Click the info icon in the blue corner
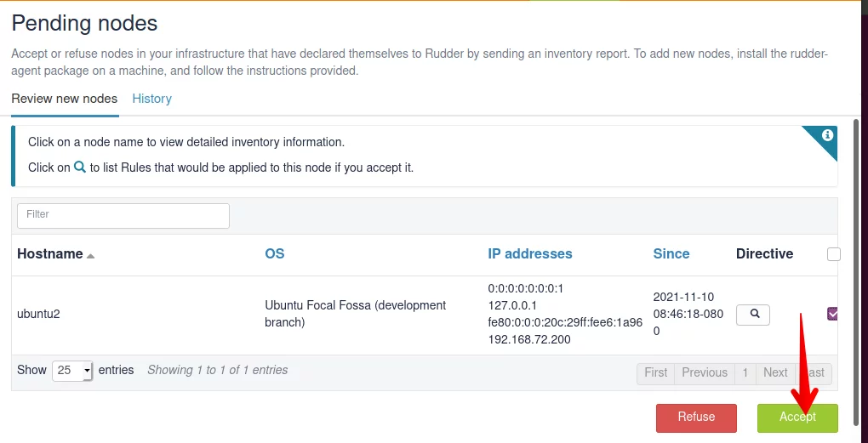The height and width of the screenshot is (443, 868). tap(827, 135)
